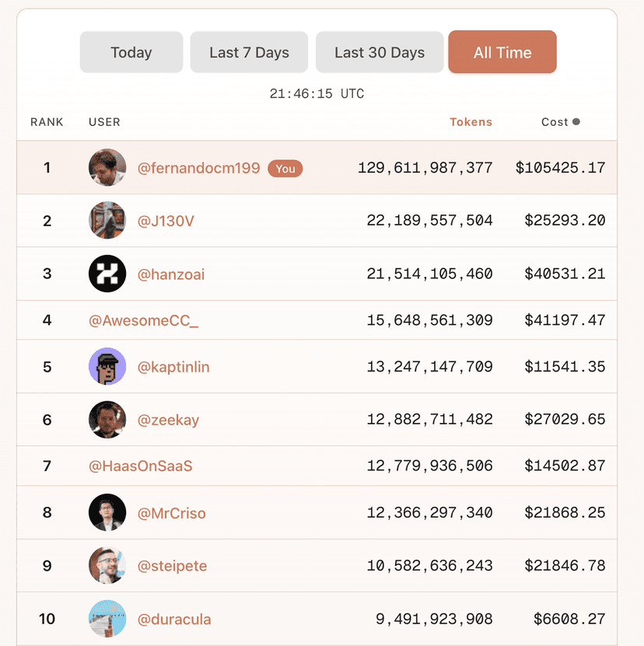Image resolution: width=644 pixels, height=646 pixels.
Task: Click @kaptinlin's pixel-art avatar
Action: (x=107, y=366)
